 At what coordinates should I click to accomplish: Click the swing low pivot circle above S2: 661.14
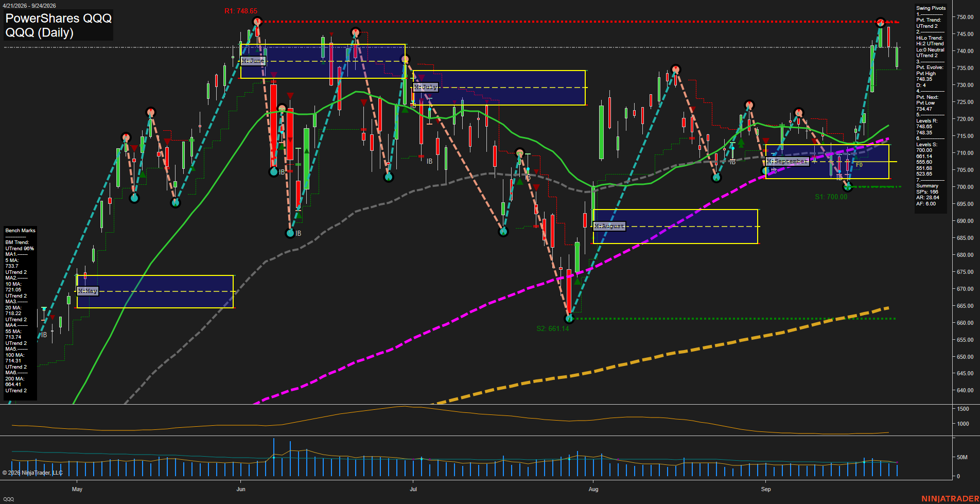pos(569,319)
